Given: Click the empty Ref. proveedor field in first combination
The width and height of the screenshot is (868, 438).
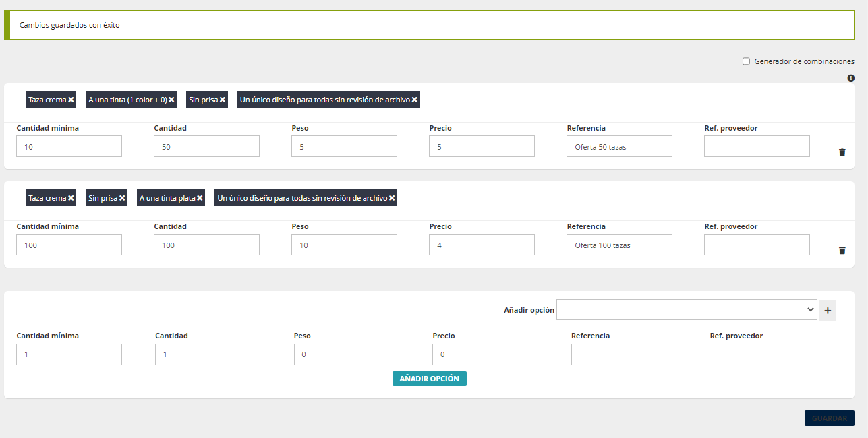Looking at the screenshot, I should [757, 146].
